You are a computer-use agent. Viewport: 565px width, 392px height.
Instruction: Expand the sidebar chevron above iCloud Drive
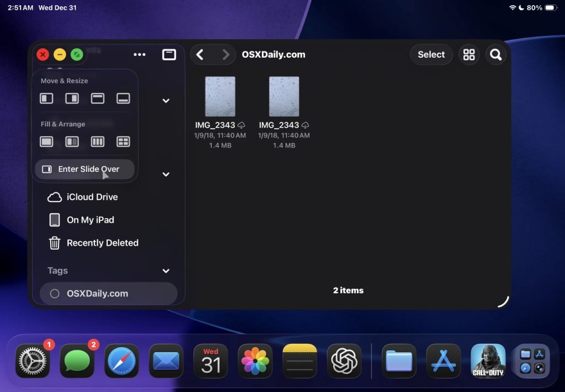click(x=166, y=174)
